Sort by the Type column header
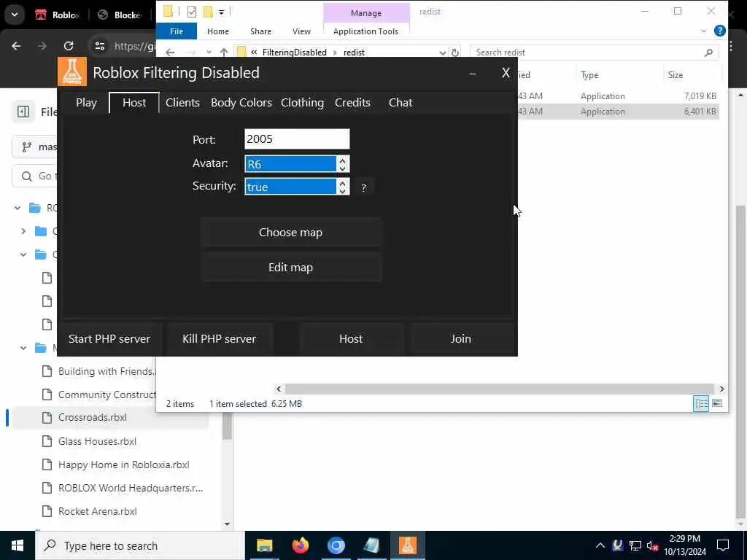The image size is (747, 560). pyautogui.click(x=589, y=75)
